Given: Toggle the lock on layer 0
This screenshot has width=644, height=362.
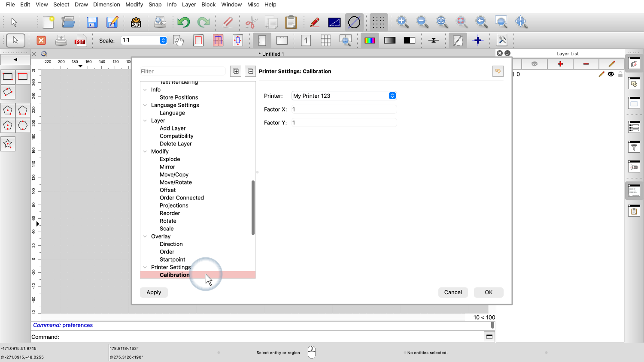Looking at the screenshot, I should pos(620,74).
